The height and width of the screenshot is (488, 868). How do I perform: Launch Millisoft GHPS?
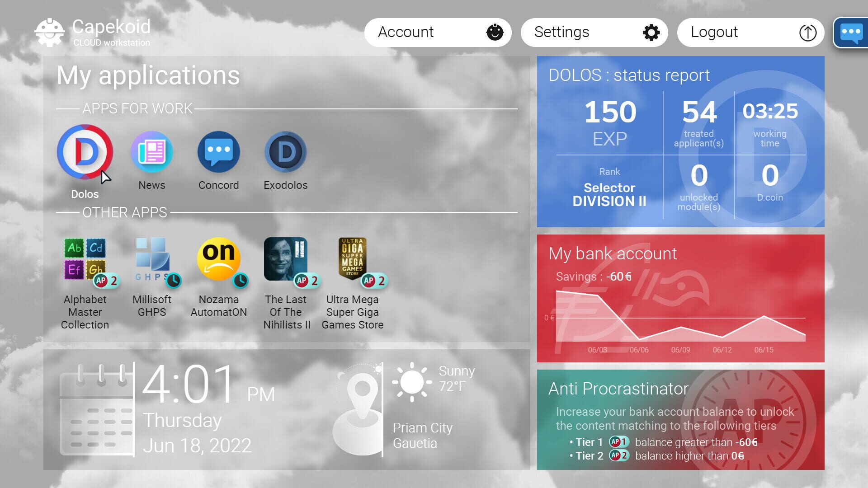coord(152,258)
